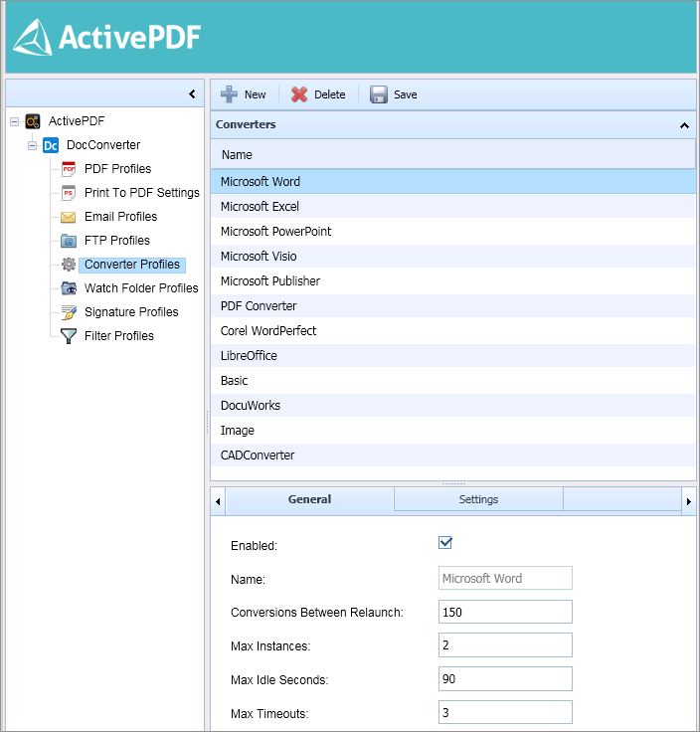
Task: Select the Microsoft Visio converter row
Action: [452, 257]
